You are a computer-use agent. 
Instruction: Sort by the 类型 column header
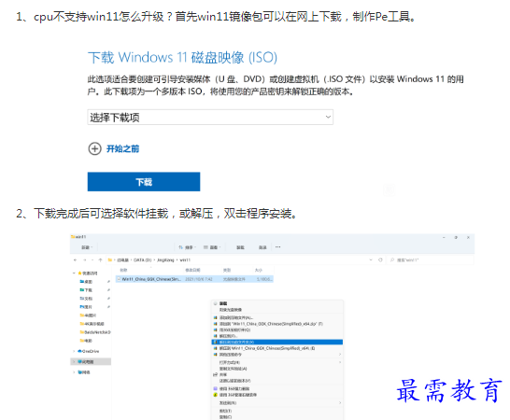227,270
